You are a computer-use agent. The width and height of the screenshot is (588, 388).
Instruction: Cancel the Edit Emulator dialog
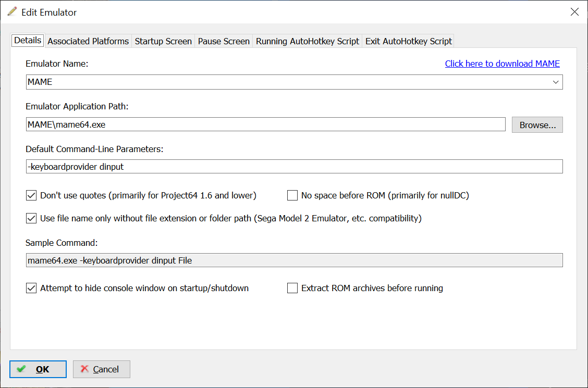pos(102,369)
